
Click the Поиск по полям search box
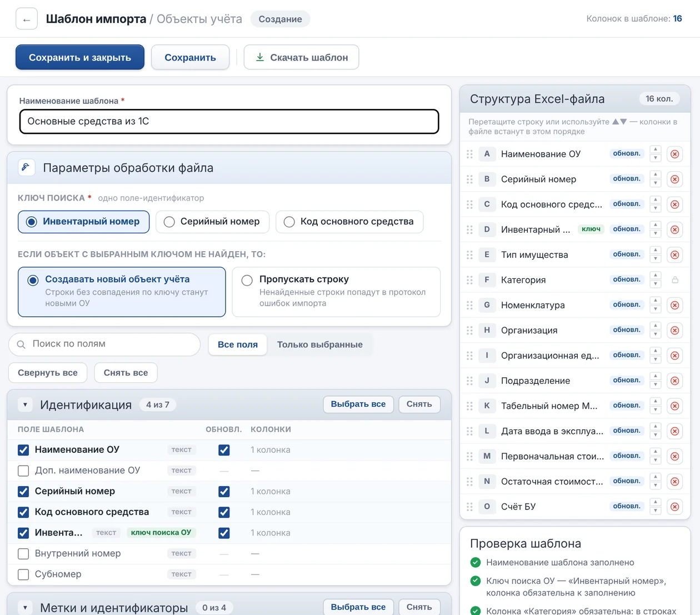click(x=104, y=344)
